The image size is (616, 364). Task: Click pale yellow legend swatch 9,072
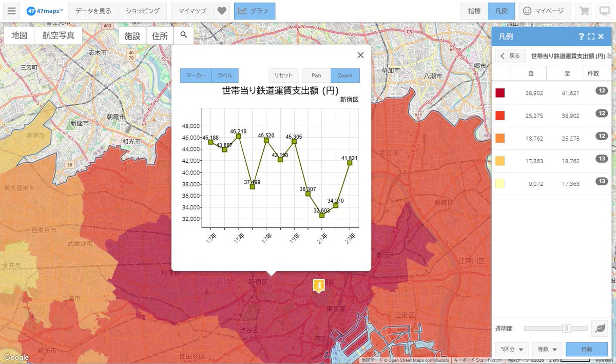pos(500,183)
